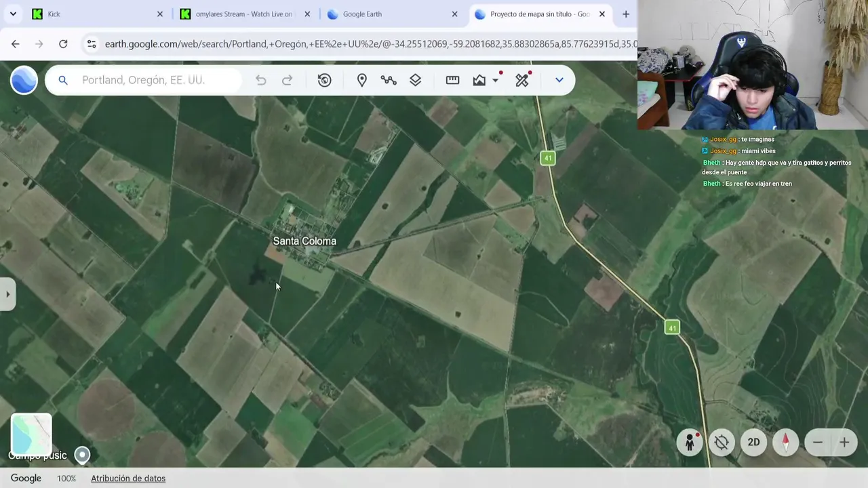The image size is (868, 488).
Task: Focus the Portland, Oregón search field
Action: coord(143,80)
